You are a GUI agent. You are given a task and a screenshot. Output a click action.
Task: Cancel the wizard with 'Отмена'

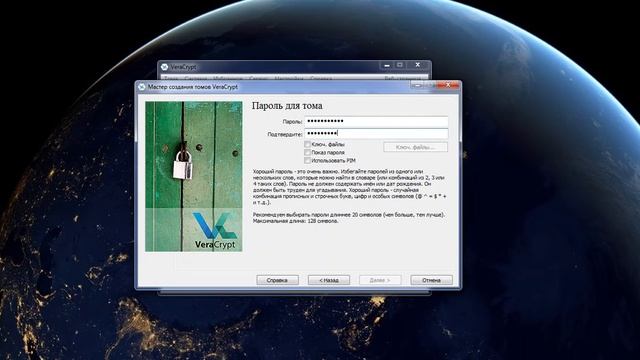tap(431, 280)
